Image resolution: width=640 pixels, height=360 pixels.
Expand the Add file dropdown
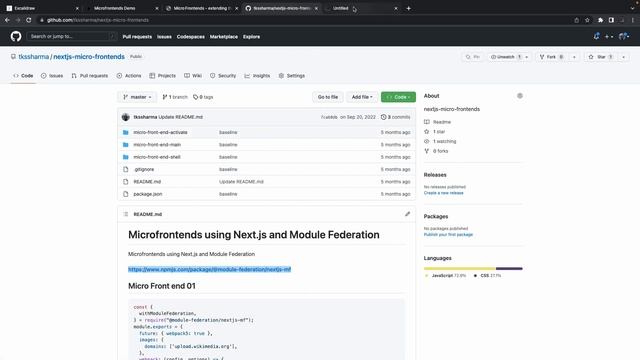[x=362, y=97]
